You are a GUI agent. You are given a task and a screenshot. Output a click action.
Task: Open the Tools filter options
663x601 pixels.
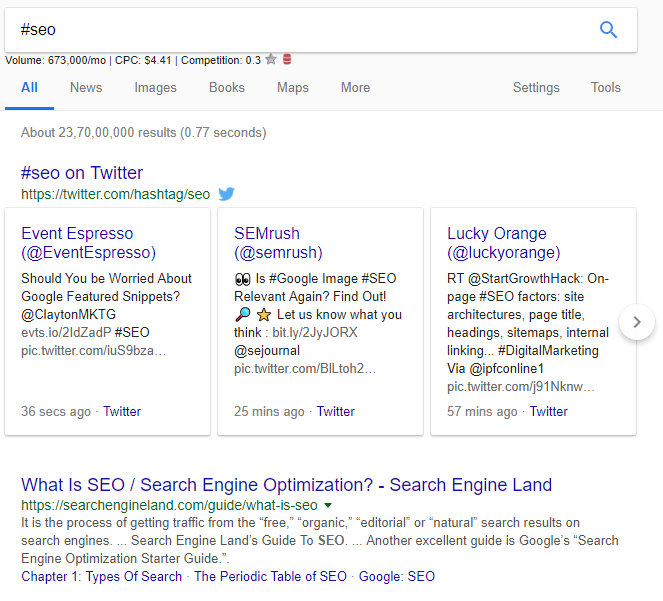click(605, 87)
